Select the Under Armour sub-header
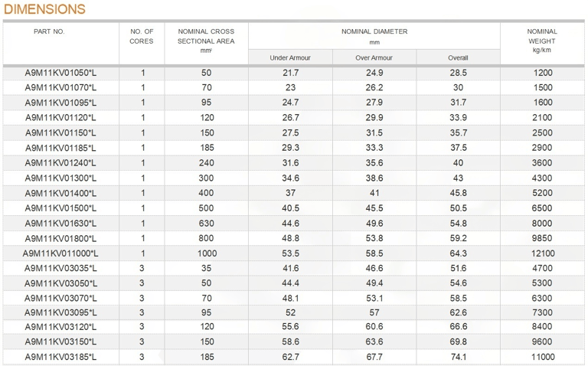This screenshot has width=588, height=366. [290, 57]
